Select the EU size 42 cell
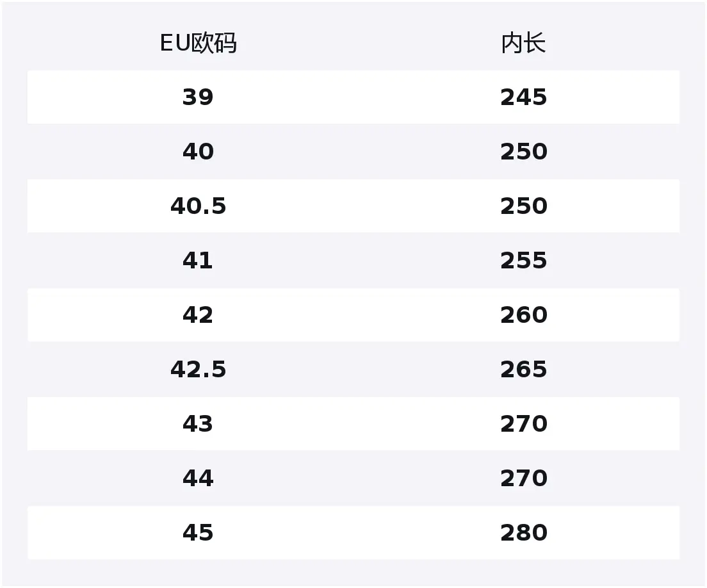 coord(198,314)
